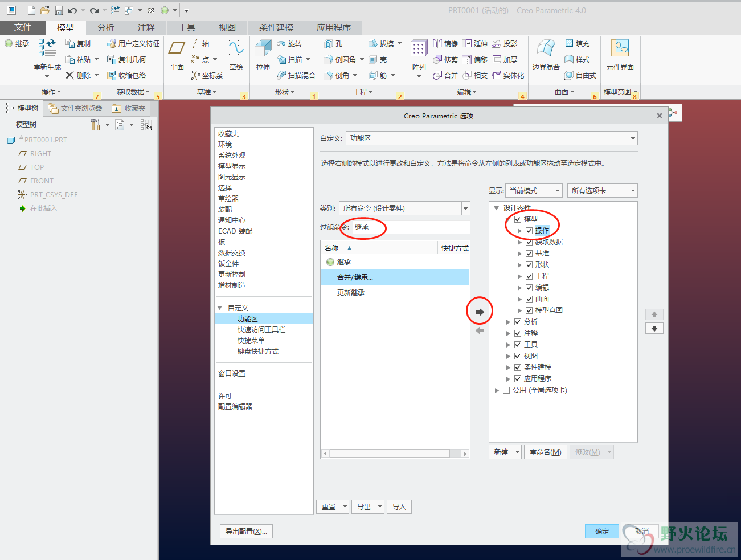
Task: Click the 继承 (Inherit) ribbon icon
Action: tap(9, 43)
